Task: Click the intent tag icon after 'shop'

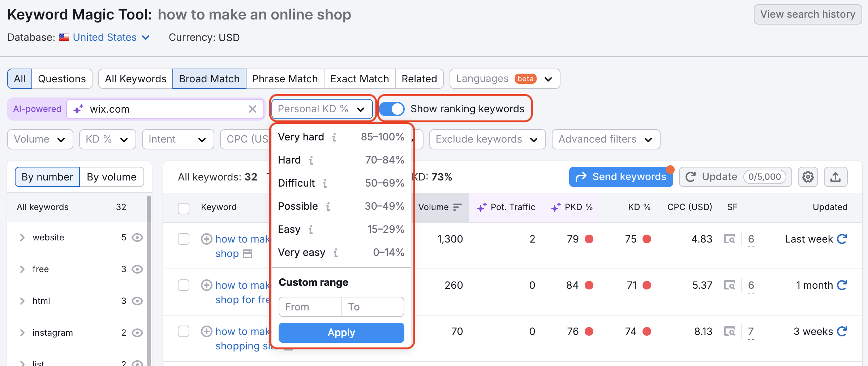Action: coord(248,254)
